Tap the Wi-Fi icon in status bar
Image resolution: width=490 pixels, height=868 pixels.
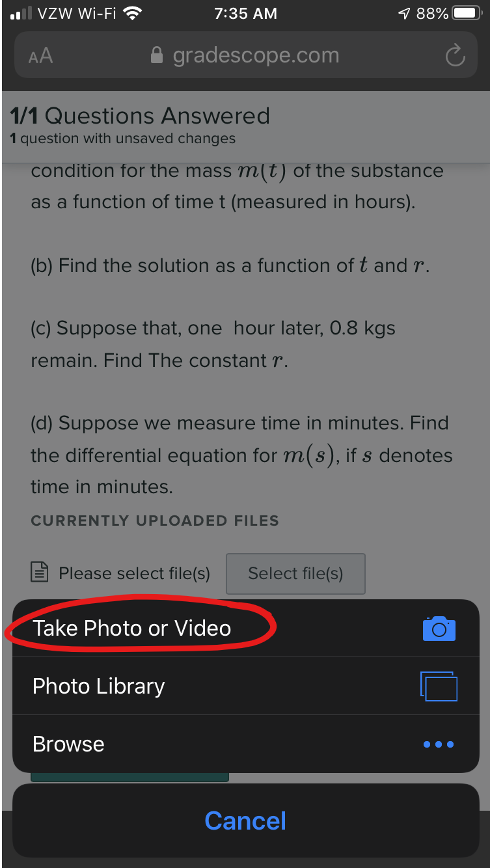132,14
